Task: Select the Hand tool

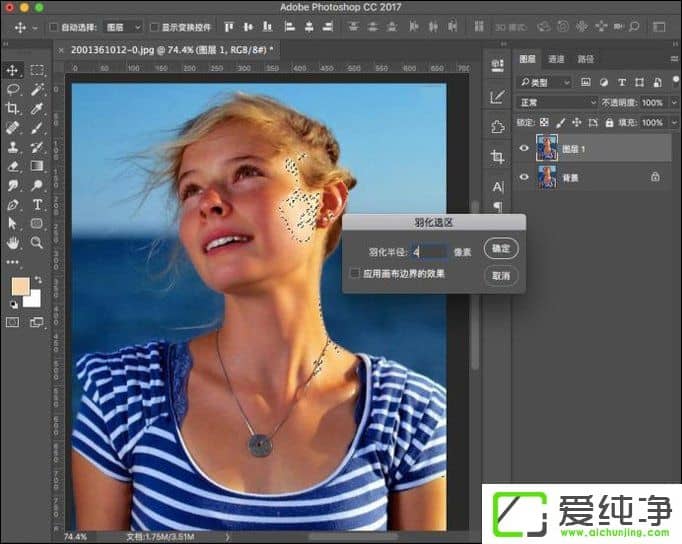Action: coord(13,242)
